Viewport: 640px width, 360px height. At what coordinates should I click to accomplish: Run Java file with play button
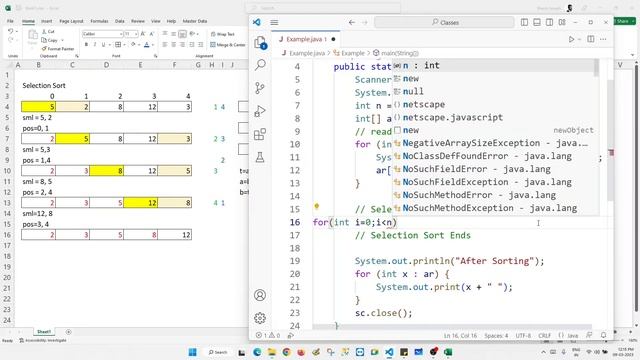pyautogui.click(x=571, y=39)
